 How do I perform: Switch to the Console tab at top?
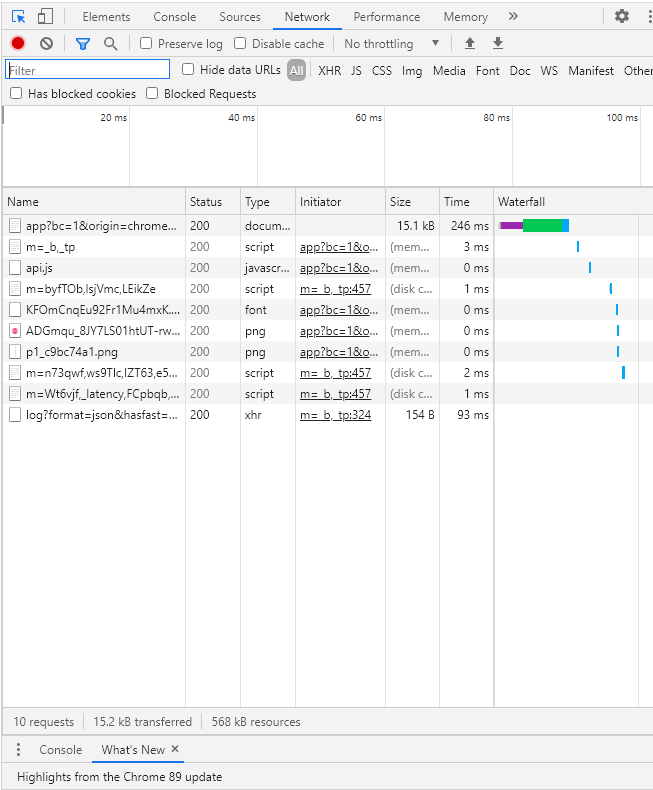(x=175, y=17)
